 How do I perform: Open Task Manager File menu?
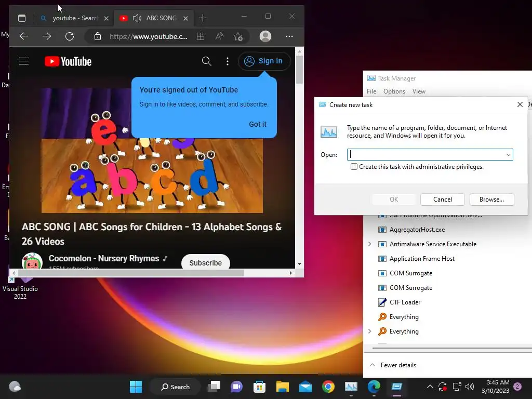click(371, 91)
